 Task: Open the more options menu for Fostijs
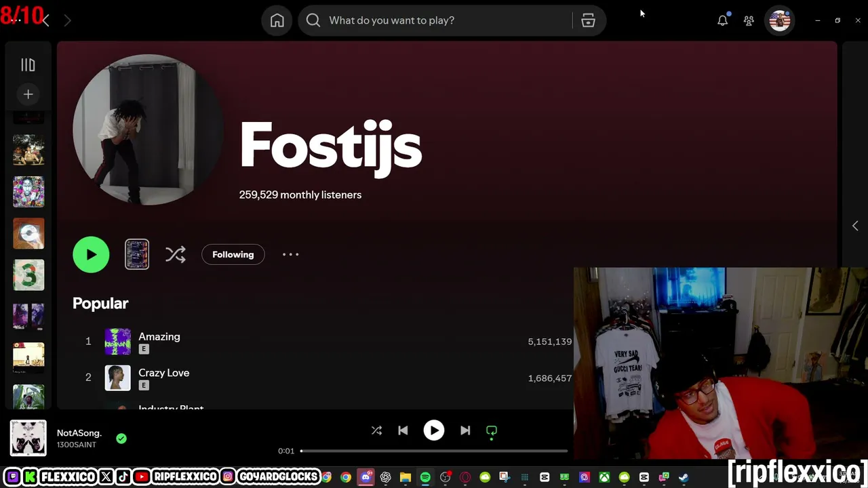pos(290,254)
